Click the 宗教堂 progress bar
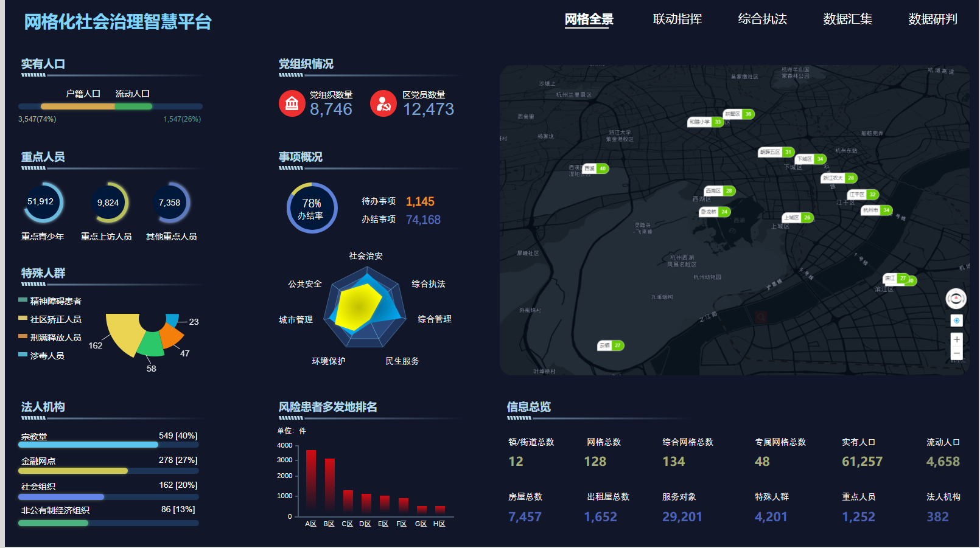980x548 pixels. pyautogui.click(x=109, y=445)
